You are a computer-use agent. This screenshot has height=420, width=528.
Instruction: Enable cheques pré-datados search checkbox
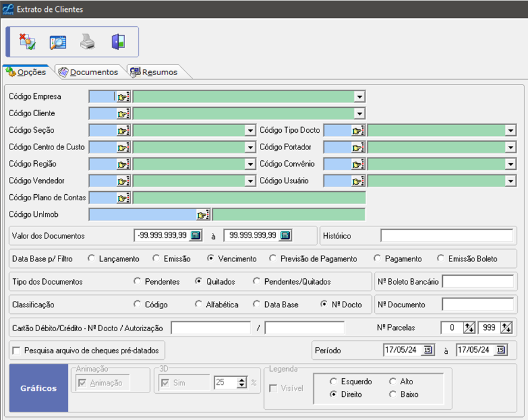click(x=17, y=350)
